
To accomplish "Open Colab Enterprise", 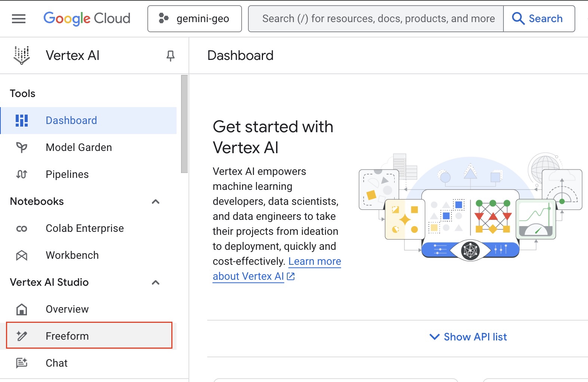I will 89,228.
